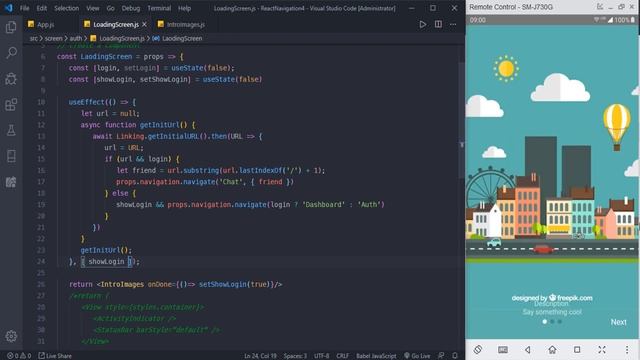Image resolution: width=640 pixels, height=360 pixels.
Task: Show errors and warnings count in status bar
Action: (x=19, y=356)
